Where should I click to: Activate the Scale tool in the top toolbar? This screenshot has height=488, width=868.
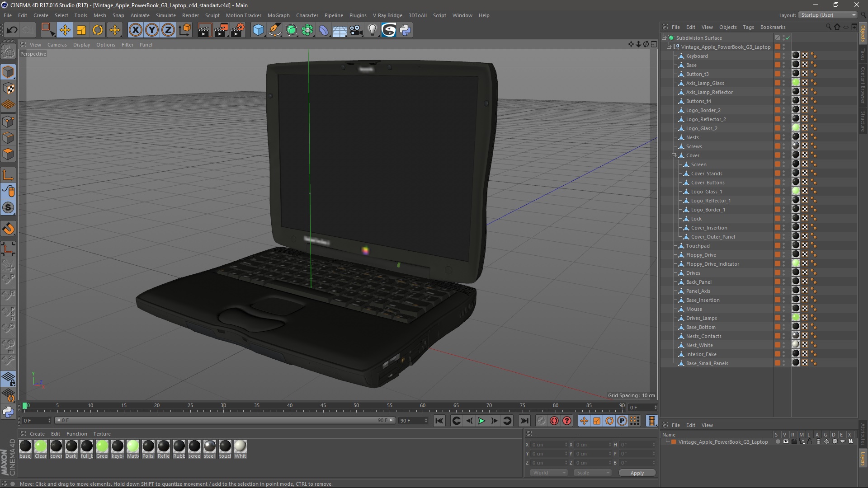pyautogui.click(x=81, y=30)
